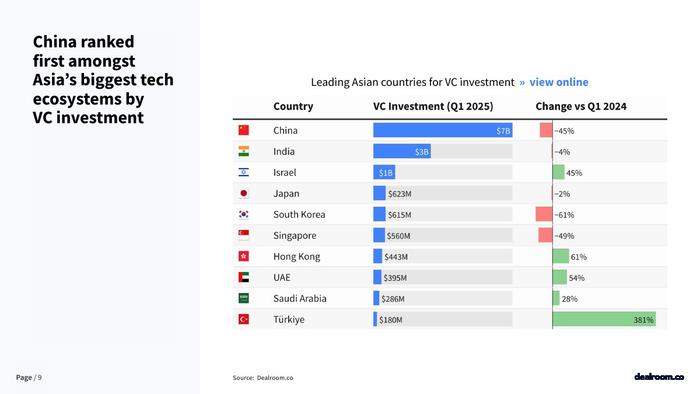This screenshot has height=394, width=700.
Task: Click the India flag icon
Action: pos(243,151)
